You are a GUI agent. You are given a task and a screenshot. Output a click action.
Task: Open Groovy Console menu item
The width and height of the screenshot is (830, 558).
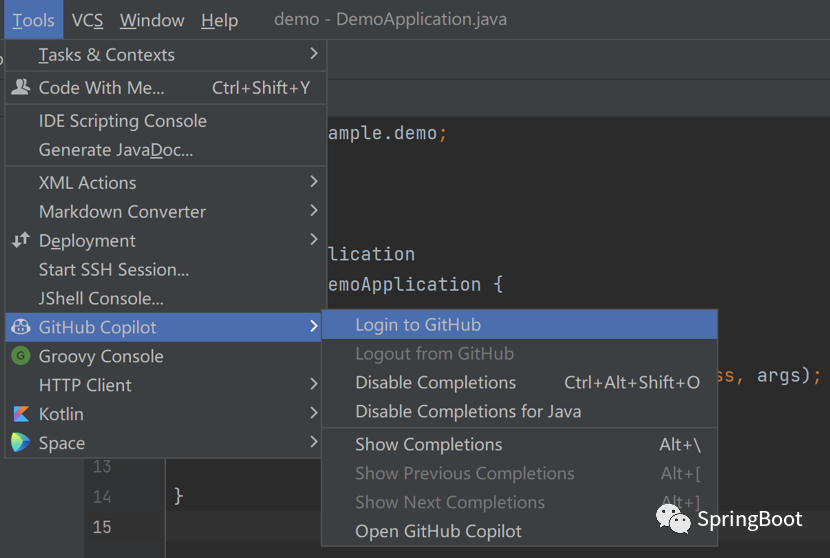click(163, 356)
